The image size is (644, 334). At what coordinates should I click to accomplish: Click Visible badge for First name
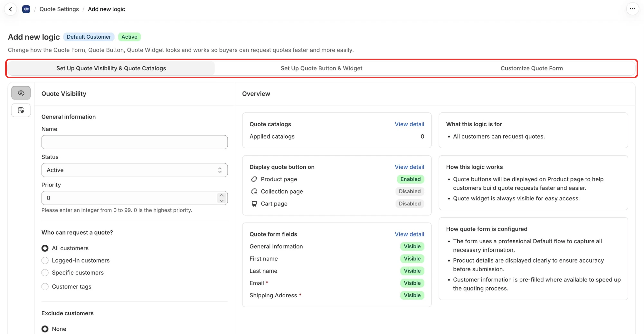[x=412, y=259]
